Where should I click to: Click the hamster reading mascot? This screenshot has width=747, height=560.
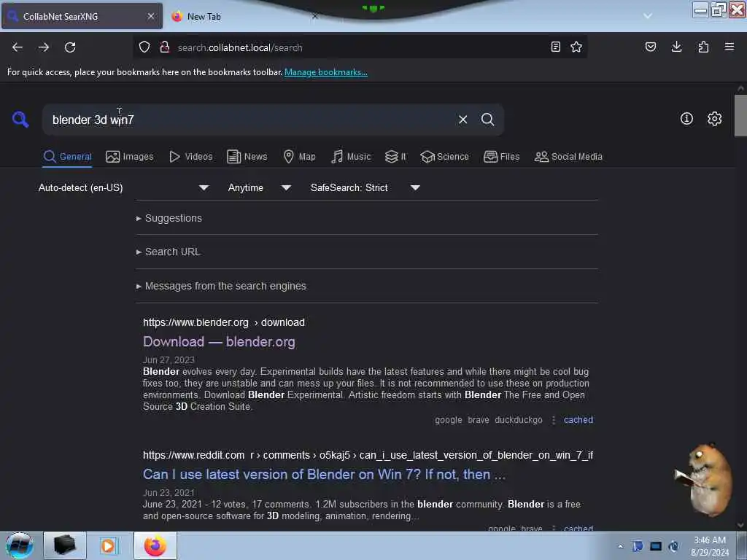(x=705, y=480)
